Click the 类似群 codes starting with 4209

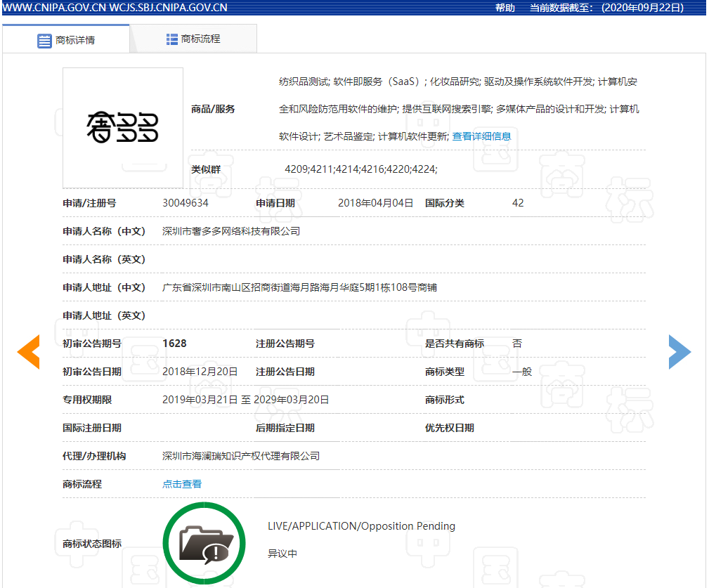pyautogui.click(x=360, y=169)
